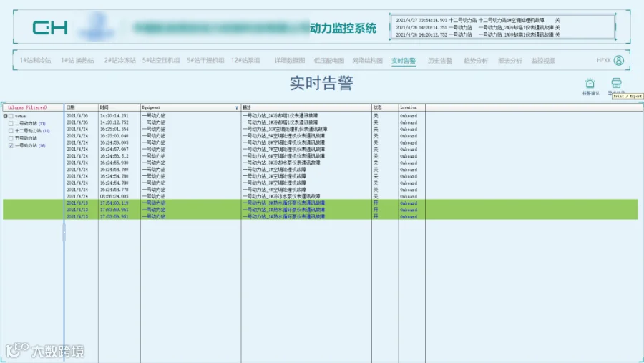Toggle the Virtual root checkbox
This screenshot has height=363, width=644.
tap(11, 116)
